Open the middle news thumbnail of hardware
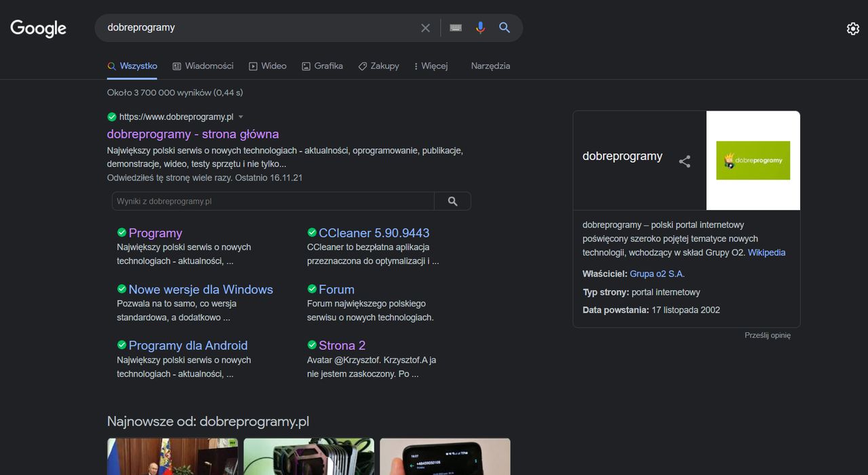Image resolution: width=868 pixels, height=475 pixels. (x=309, y=456)
